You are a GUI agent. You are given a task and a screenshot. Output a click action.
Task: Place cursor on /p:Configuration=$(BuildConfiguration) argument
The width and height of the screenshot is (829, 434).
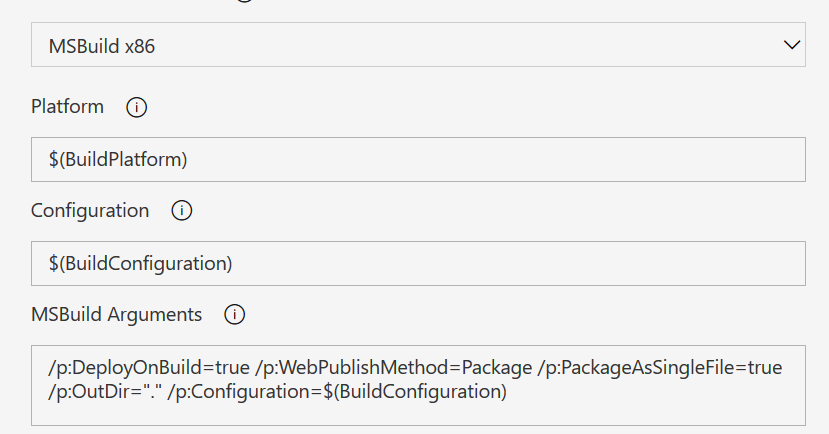(x=337, y=393)
